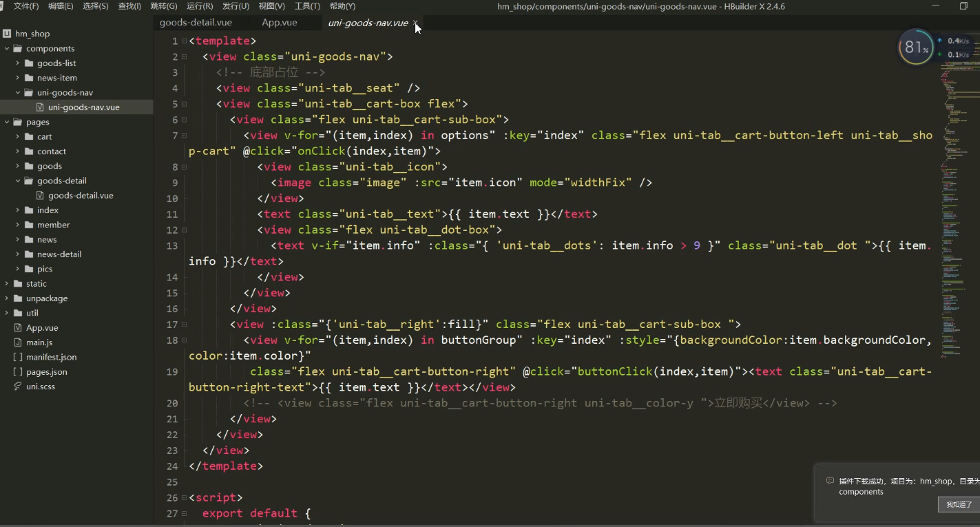This screenshot has height=527, width=980.
Task: Click the unpackage folder icon
Action: click(18, 298)
